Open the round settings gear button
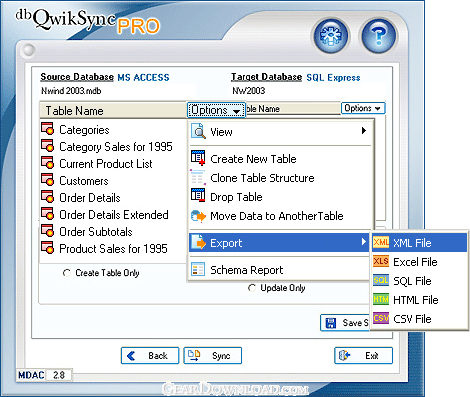Viewport: 470px width, 397px height. (x=331, y=35)
